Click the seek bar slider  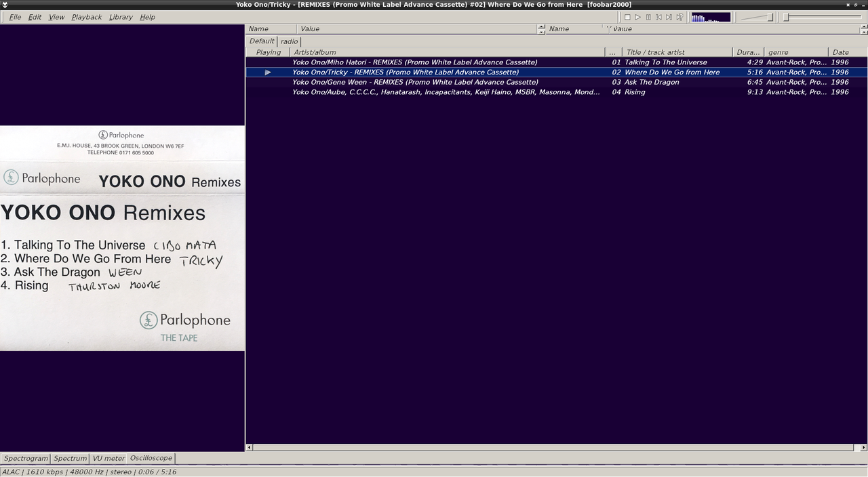823,17
